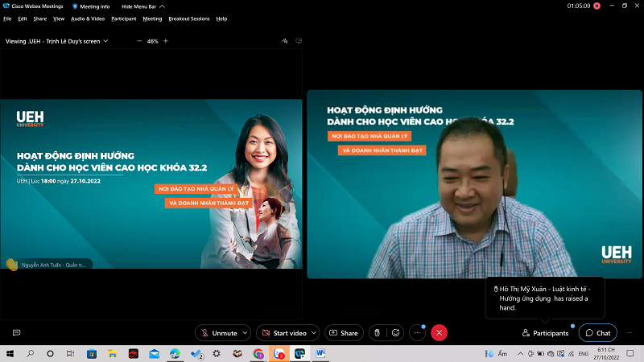Click the Wi-Fi network tray icon
The width and height of the screenshot is (644, 362).
(571, 353)
